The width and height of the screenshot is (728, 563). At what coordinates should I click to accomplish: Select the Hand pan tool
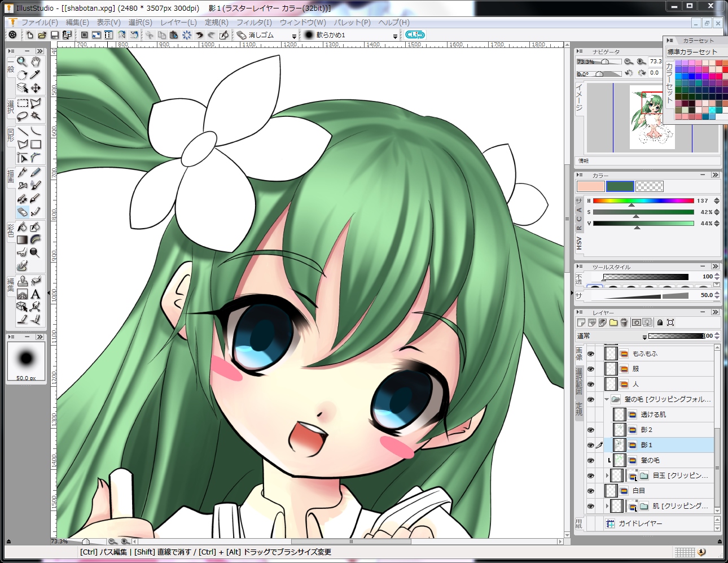tap(36, 62)
